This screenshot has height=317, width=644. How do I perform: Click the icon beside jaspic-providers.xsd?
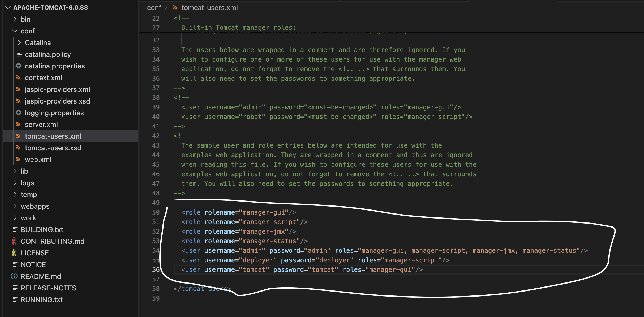pyautogui.click(x=18, y=101)
